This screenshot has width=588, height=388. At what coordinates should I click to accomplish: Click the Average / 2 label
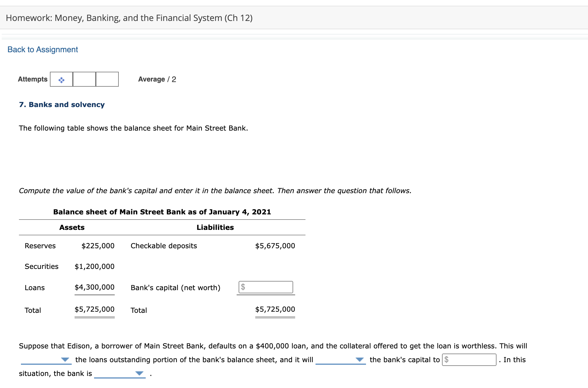pos(157,79)
